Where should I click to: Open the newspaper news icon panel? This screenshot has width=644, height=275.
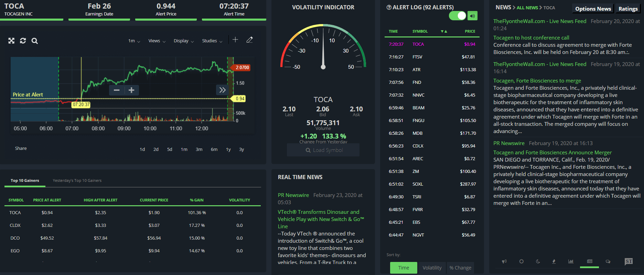(x=590, y=262)
